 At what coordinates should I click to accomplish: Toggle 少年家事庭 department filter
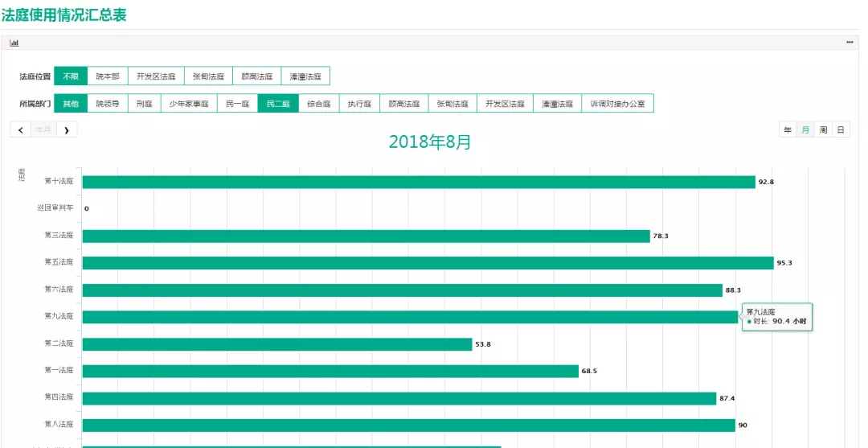click(189, 104)
